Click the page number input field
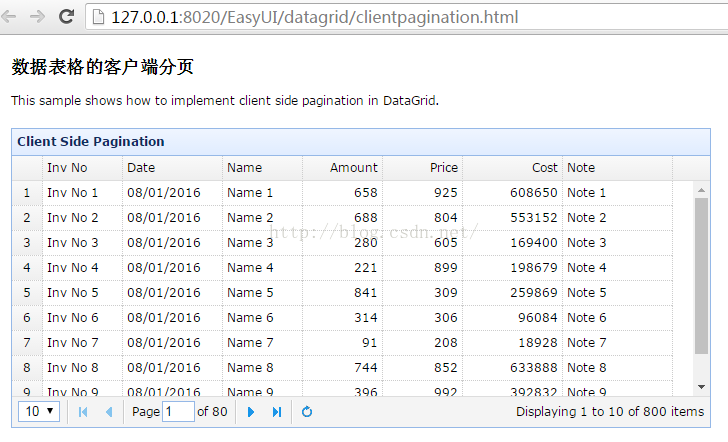The height and width of the screenshot is (442, 728). tap(177, 412)
